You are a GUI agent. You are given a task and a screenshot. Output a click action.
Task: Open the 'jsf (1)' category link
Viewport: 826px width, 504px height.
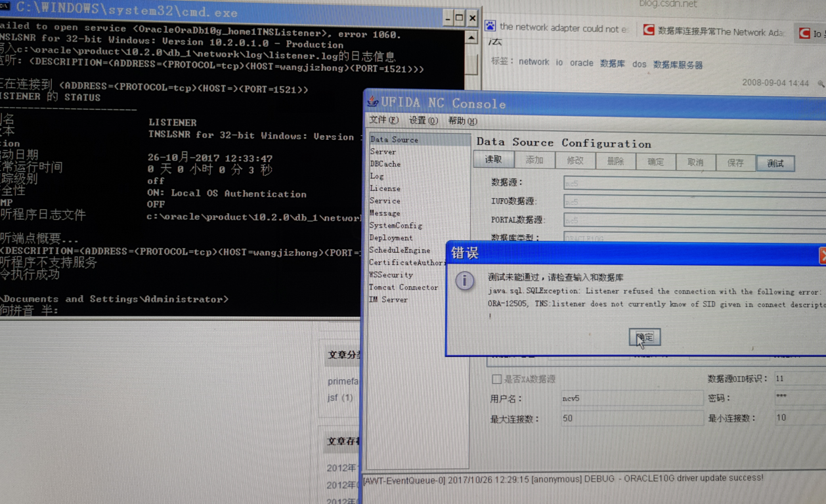pos(340,397)
